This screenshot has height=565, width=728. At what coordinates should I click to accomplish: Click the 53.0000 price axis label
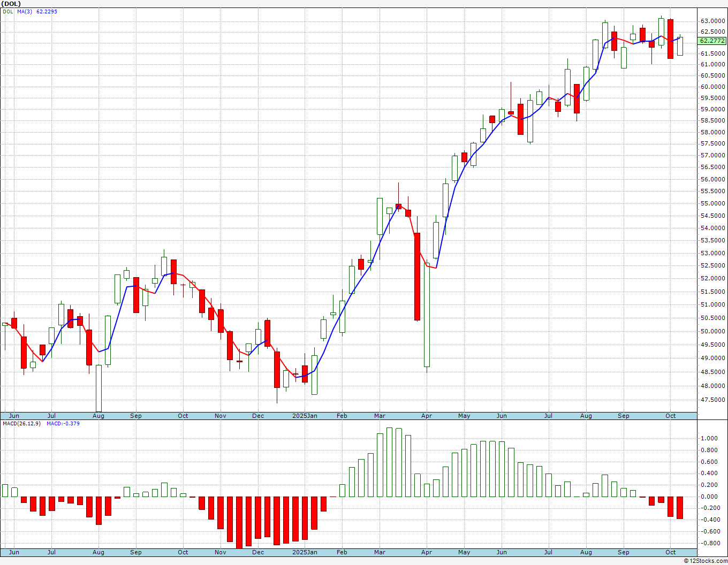[713, 253]
